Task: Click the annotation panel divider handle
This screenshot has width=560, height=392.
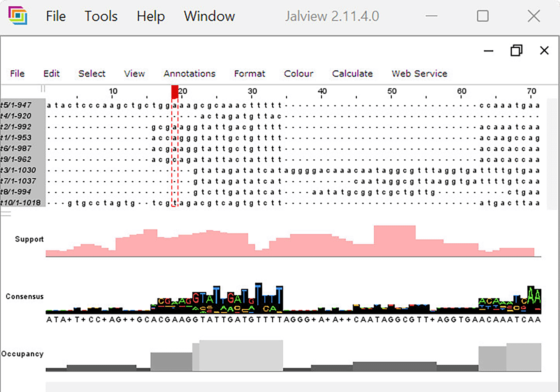Action: tap(6, 214)
